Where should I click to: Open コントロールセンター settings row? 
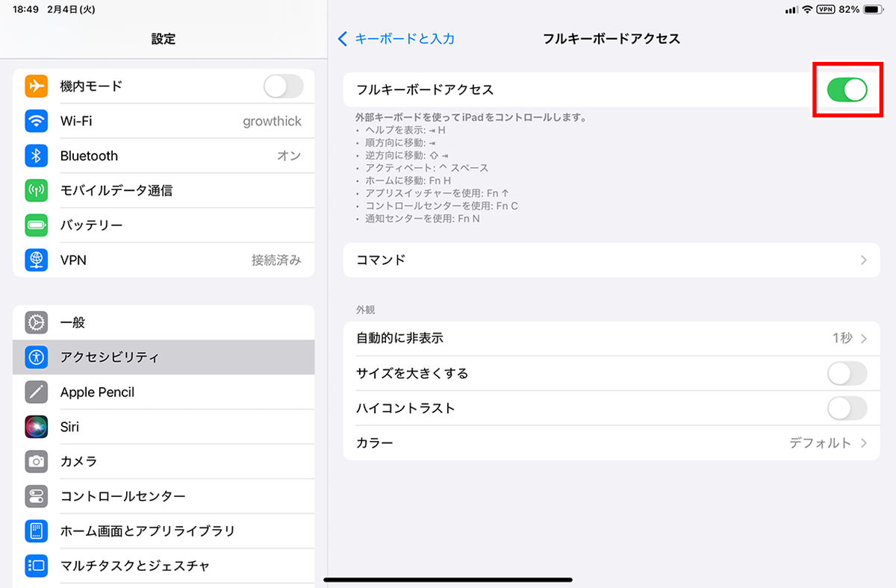tap(164, 496)
